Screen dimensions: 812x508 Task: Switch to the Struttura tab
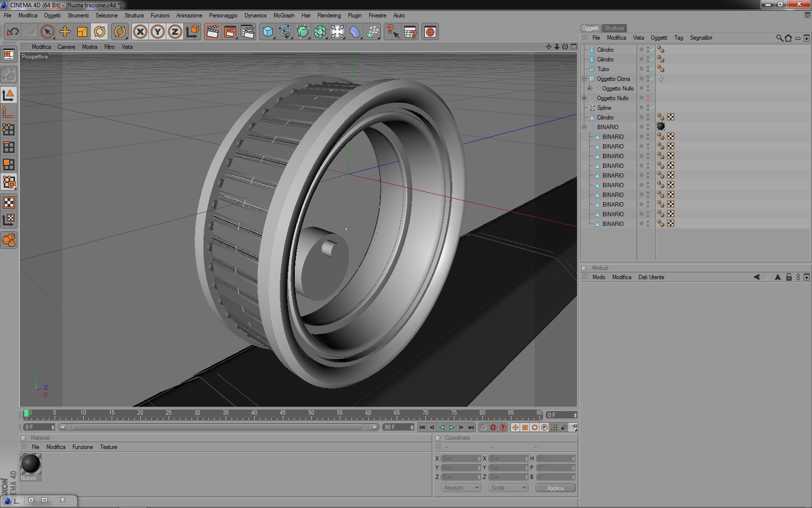pyautogui.click(x=614, y=28)
